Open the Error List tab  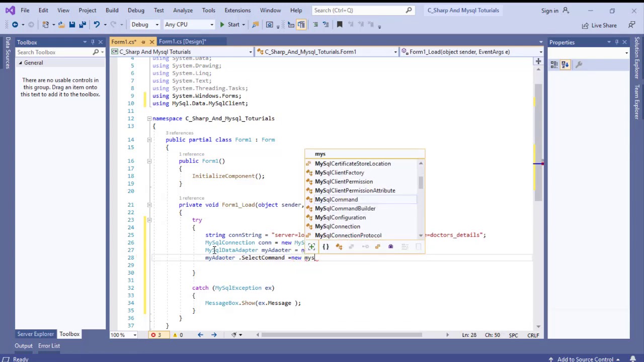click(49, 346)
